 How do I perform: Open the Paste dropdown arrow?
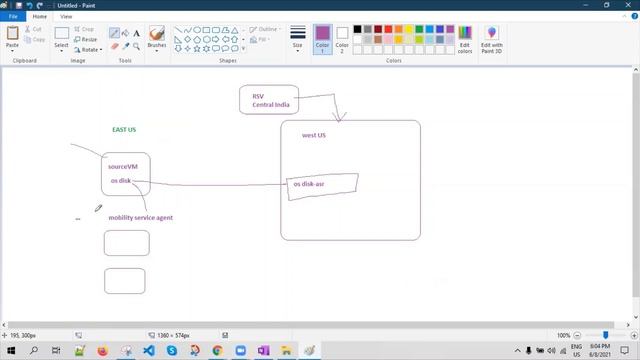pos(13,51)
